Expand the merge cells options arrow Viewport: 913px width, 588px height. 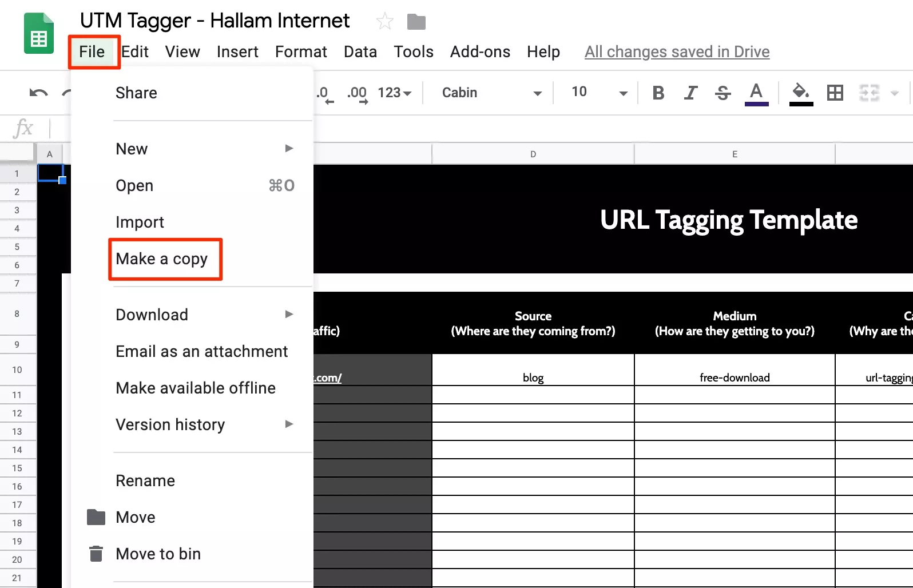click(x=895, y=93)
